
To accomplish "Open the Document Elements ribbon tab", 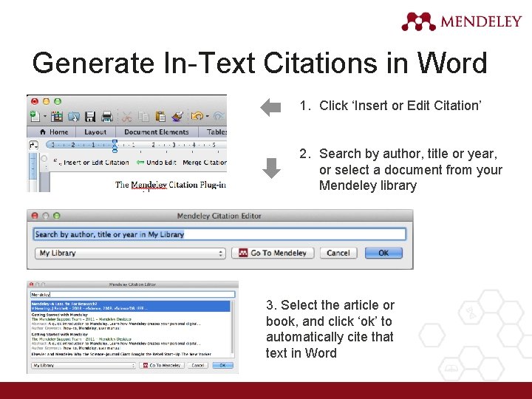I will (x=157, y=132).
